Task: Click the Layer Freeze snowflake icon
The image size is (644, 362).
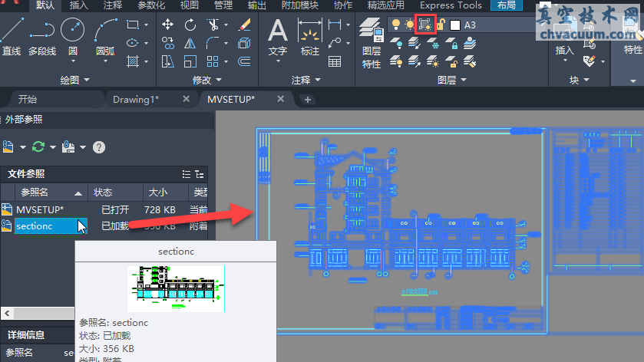Action: tap(432, 43)
